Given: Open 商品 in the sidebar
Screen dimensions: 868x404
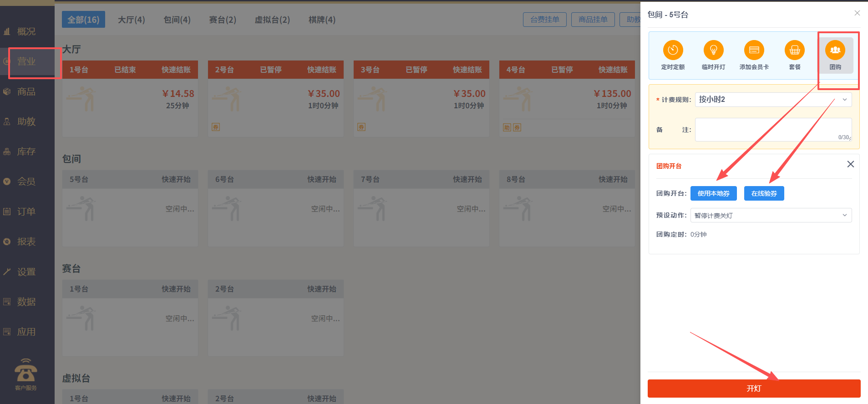Looking at the screenshot, I should (x=26, y=91).
